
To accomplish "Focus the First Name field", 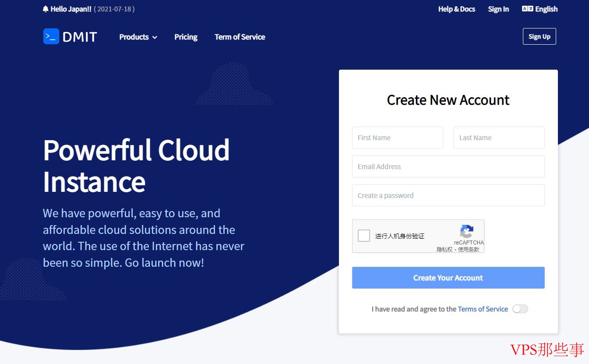I will pos(397,138).
